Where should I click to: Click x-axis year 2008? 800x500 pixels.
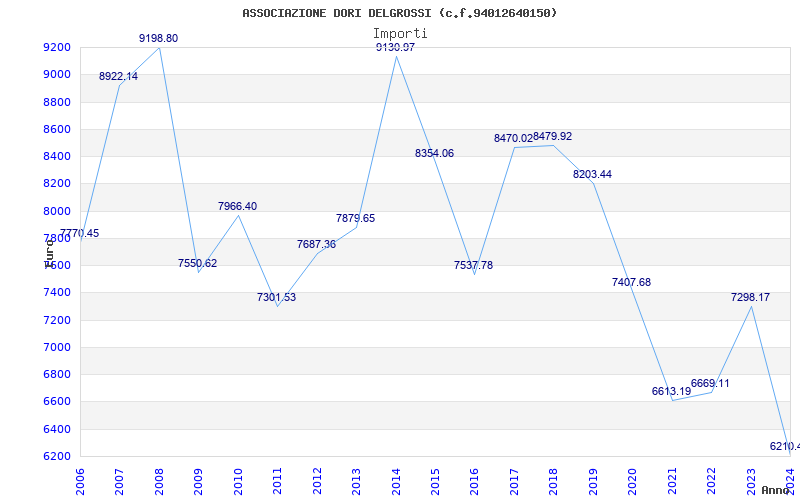pos(159,482)
